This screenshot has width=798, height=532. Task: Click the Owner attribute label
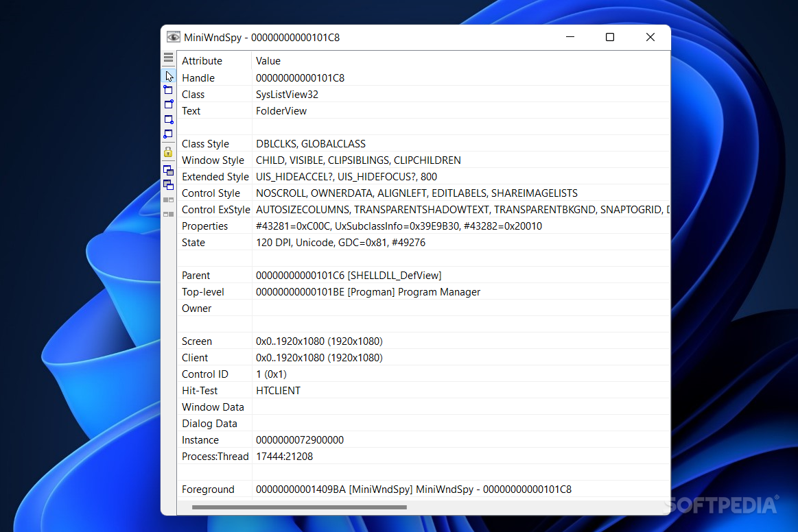click(x=196, y=309)
